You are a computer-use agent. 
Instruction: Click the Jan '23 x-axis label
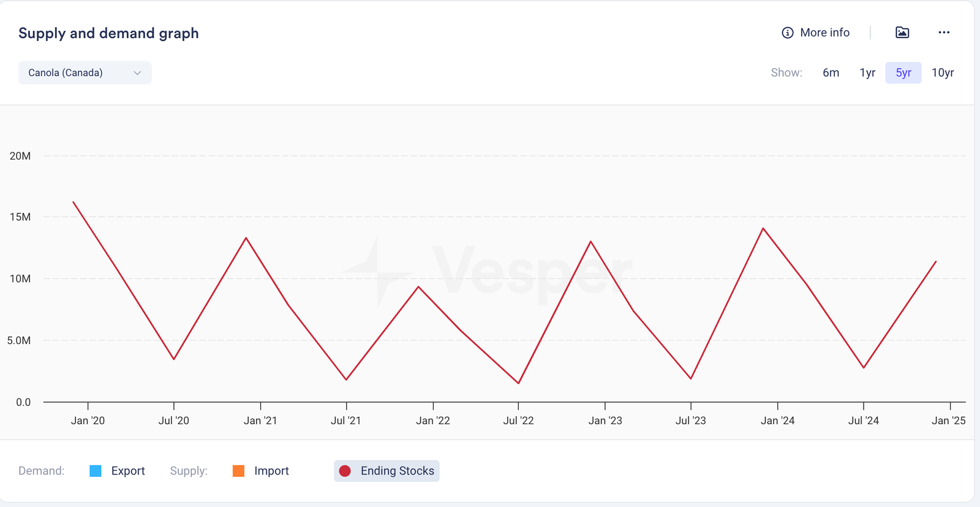[x=605, y=421]
